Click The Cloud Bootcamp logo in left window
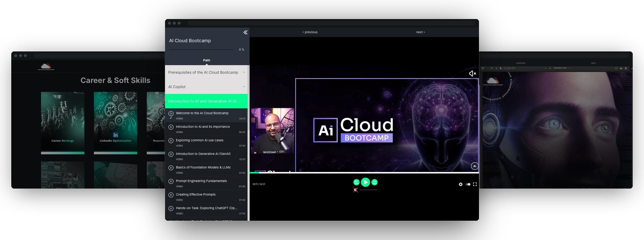Image resolution: width=644 pixels, height=240 pixels. tap(46, 67)
